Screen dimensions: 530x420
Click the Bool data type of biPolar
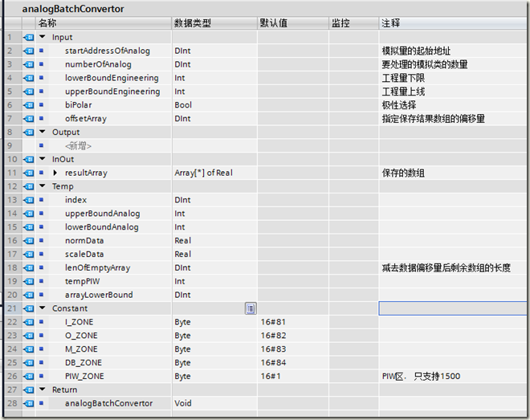(183, 105)
